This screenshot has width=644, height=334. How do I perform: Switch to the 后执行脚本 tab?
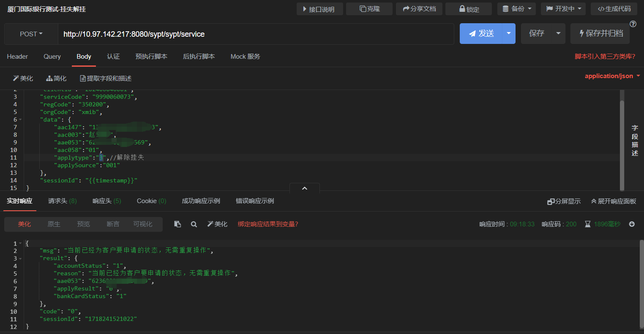coord(199,57)
